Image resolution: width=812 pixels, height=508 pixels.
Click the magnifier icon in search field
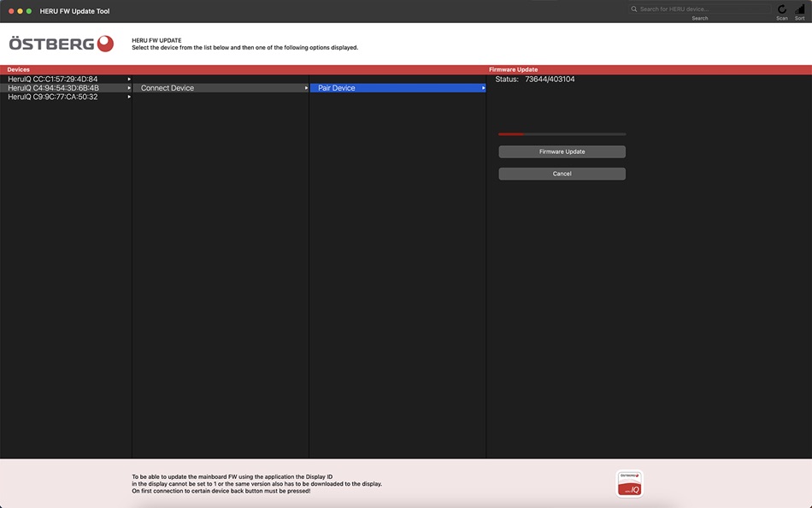point(634,9)
